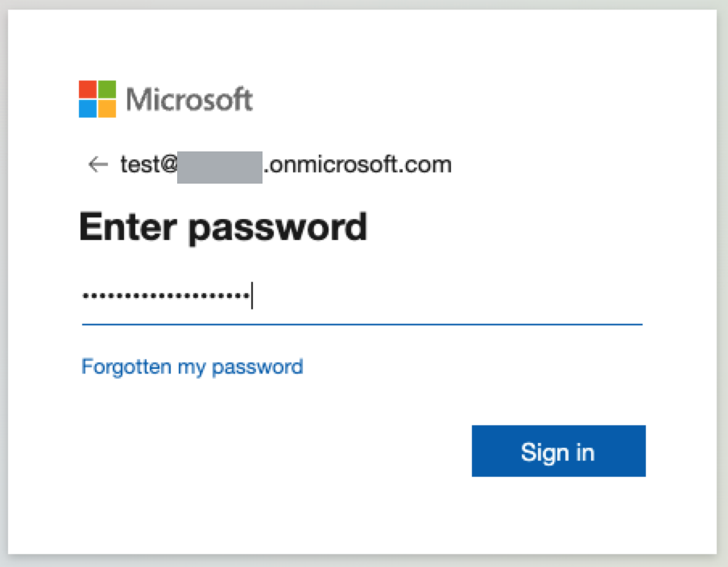This screenshot has width=728, height=567.
Task: Click the green square in Microsoft logo
Action: pos(107,89)
